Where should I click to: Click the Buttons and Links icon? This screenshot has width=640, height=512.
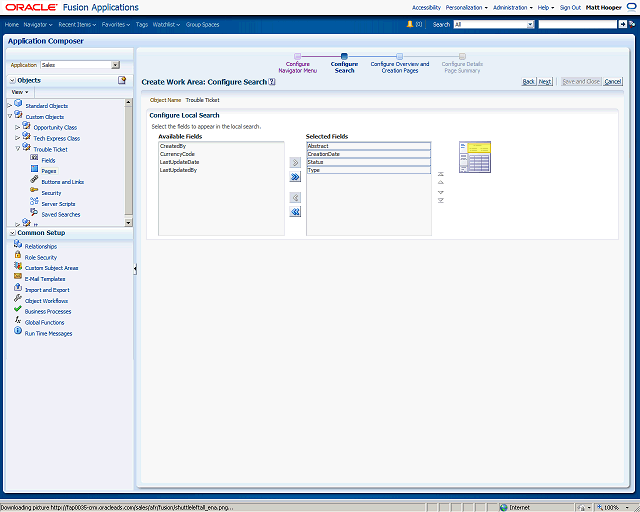pyautogui.click(x=34, y=180)
